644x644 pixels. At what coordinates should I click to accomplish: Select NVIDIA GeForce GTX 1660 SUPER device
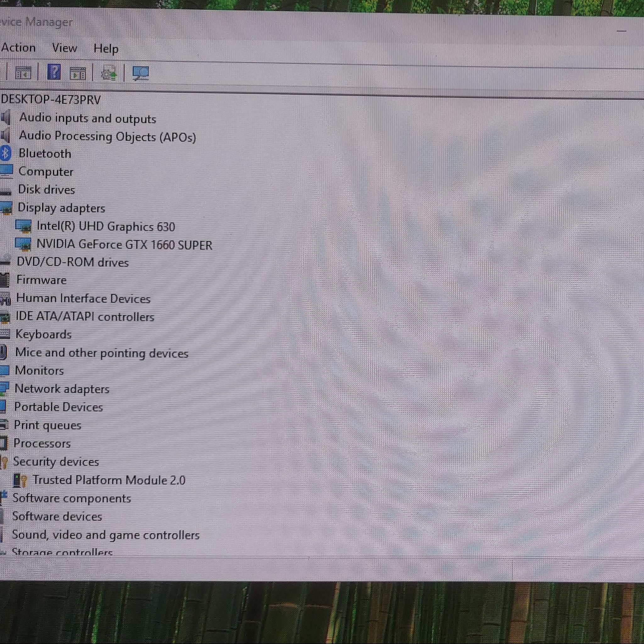click(124, 245)
